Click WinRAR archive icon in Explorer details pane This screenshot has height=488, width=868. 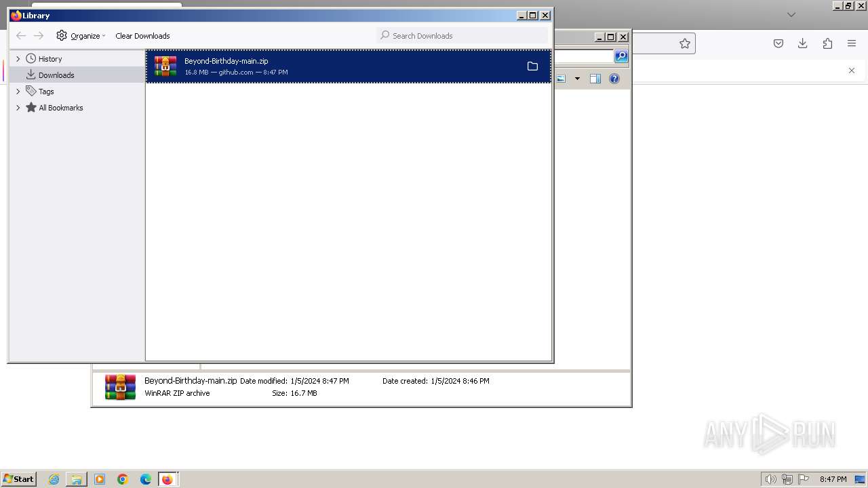(120, 387)
